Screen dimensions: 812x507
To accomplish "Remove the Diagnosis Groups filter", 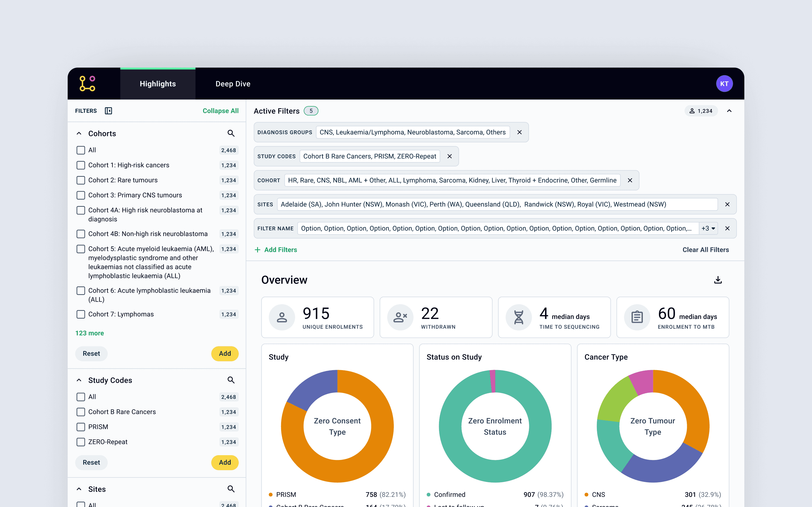I will tap(519, 132).
